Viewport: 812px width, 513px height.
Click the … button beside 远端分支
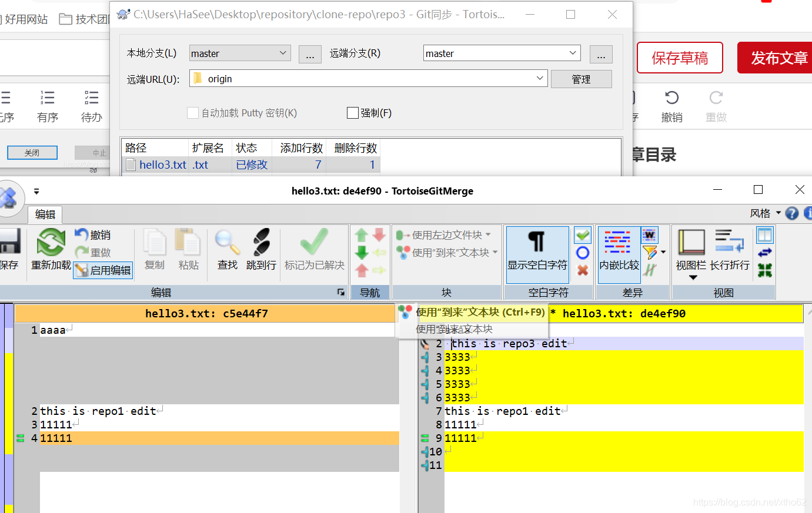[601, 54]
